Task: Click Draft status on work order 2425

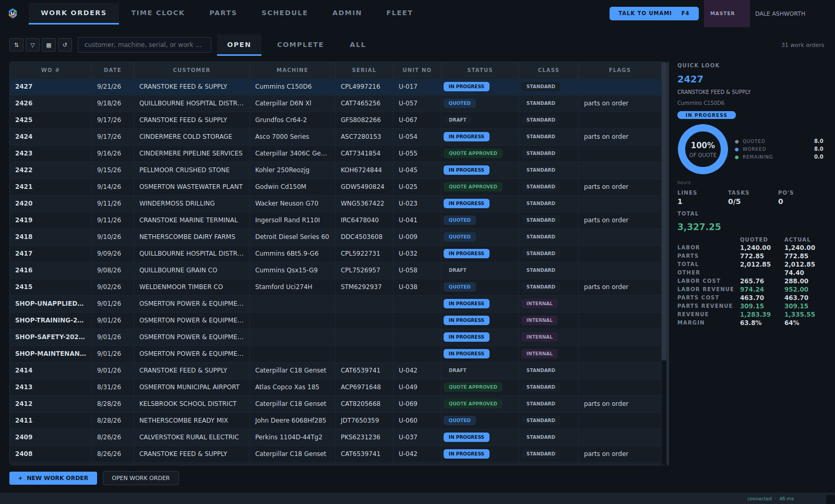Action: pos(458,120)
